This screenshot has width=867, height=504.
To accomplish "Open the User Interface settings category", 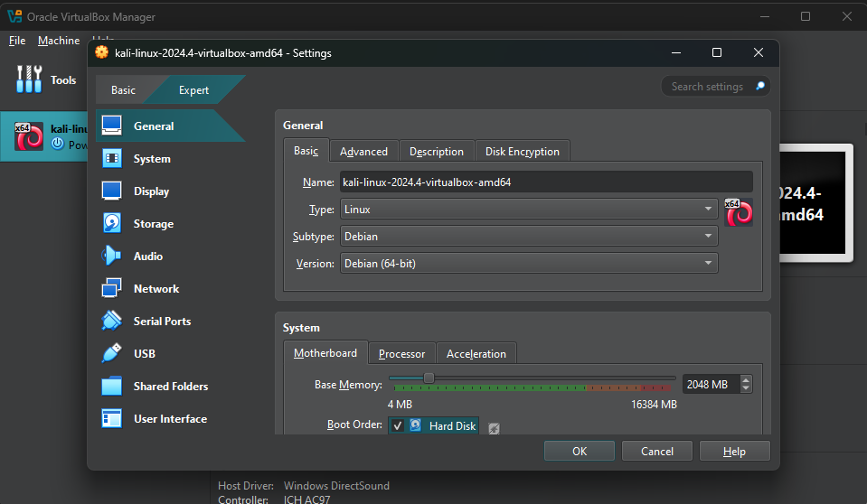I will coord(170,419).
